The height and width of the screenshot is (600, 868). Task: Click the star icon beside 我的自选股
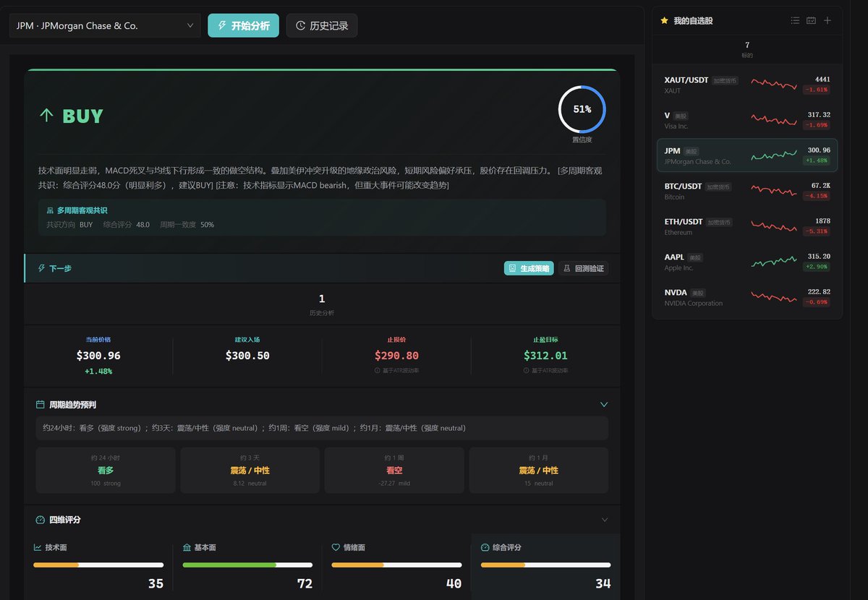tap(664, 21)
